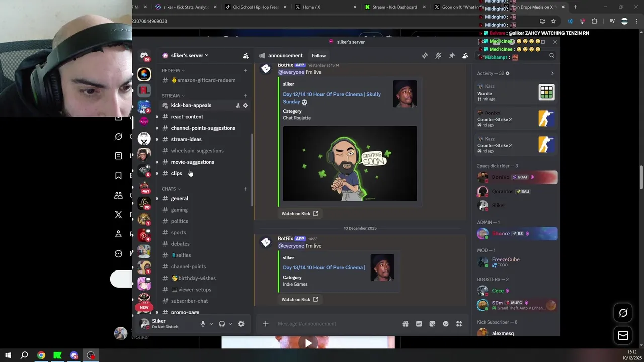This screenshot has width=644, height=362.
Task: Switch to Old School Hip Hop browser tab
Action: coord(256,7)
